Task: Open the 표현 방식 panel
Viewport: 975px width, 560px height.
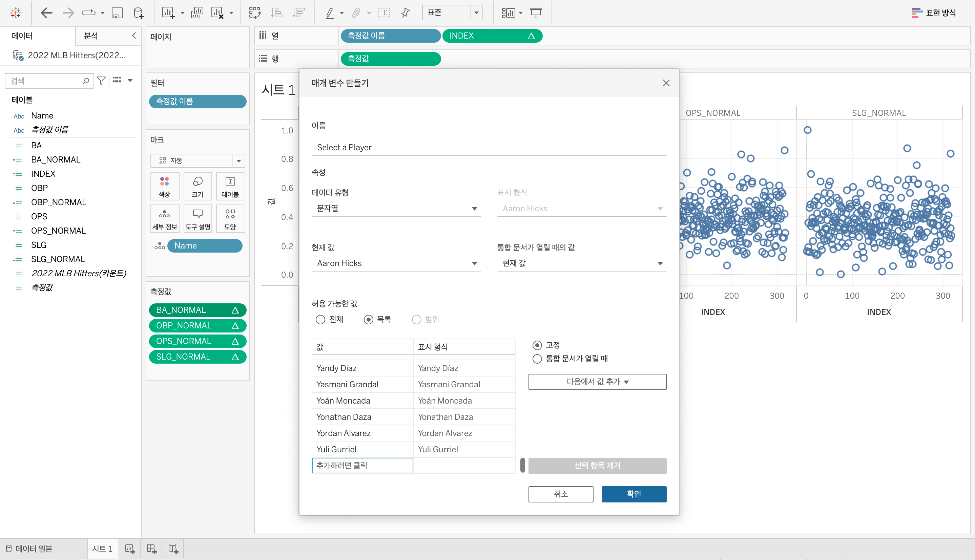Action: tap(933, 13)
